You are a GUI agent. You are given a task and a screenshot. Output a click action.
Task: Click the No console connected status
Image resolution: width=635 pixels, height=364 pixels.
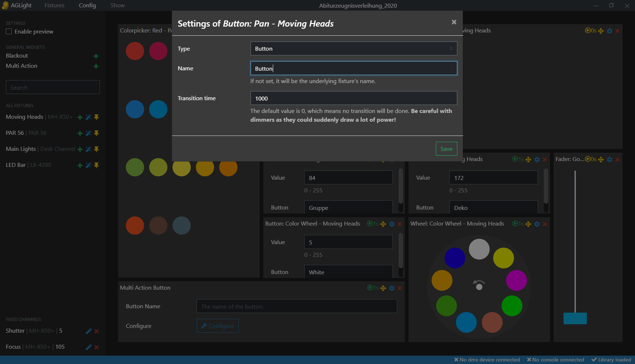[x=555, y=360]
